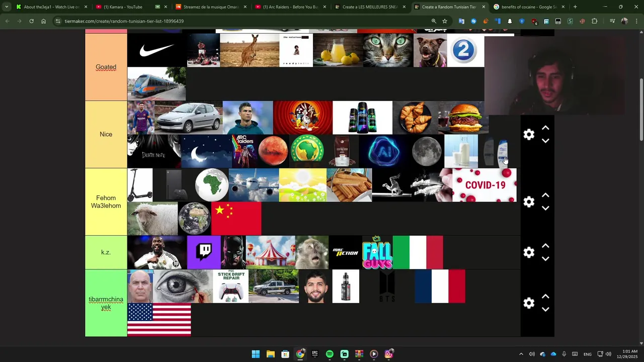Move the k.z. tier row up

[545, 246]
